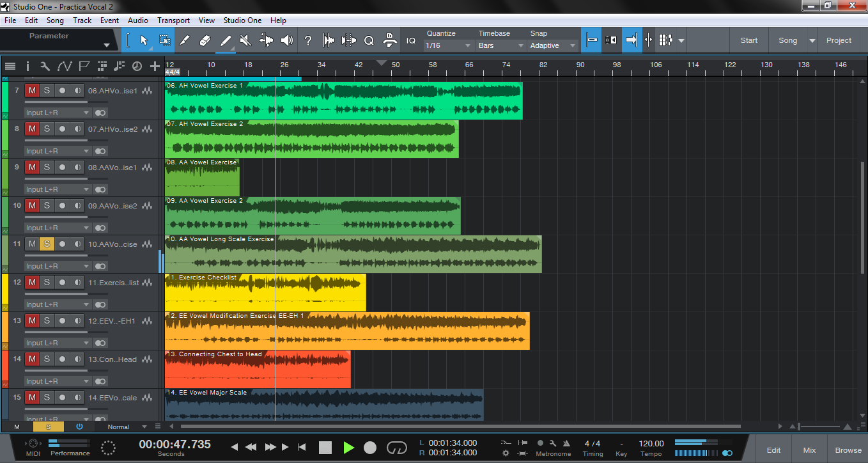Click the Stop button in the transport

325,448
